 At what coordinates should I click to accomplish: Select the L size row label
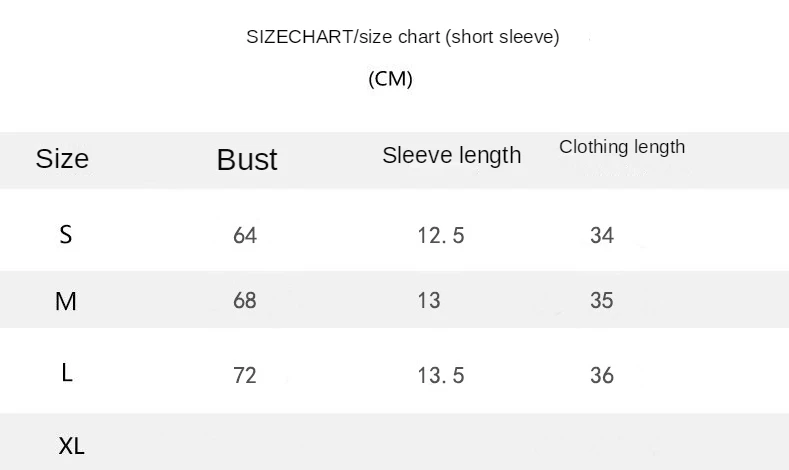(x=67, y=373)
